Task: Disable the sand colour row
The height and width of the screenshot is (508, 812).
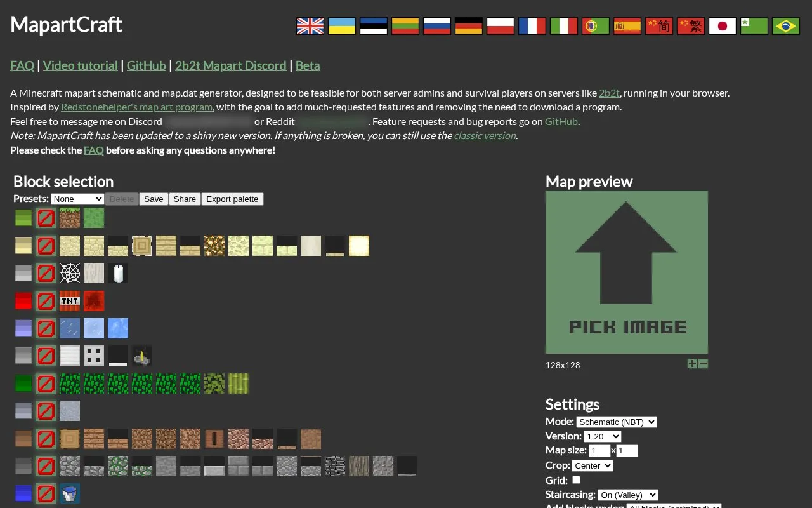Action: click(x=46, y=246)
